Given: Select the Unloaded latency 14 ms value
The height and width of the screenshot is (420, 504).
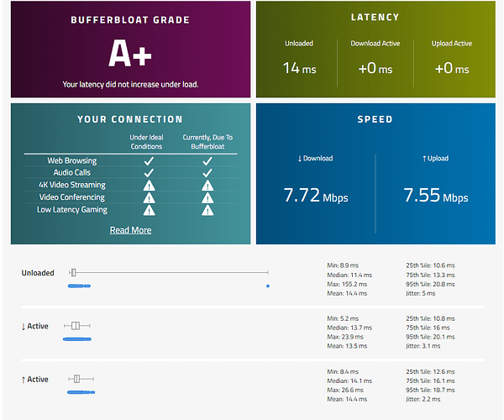Looking at the screenshot, I should [x=298, y=68].
